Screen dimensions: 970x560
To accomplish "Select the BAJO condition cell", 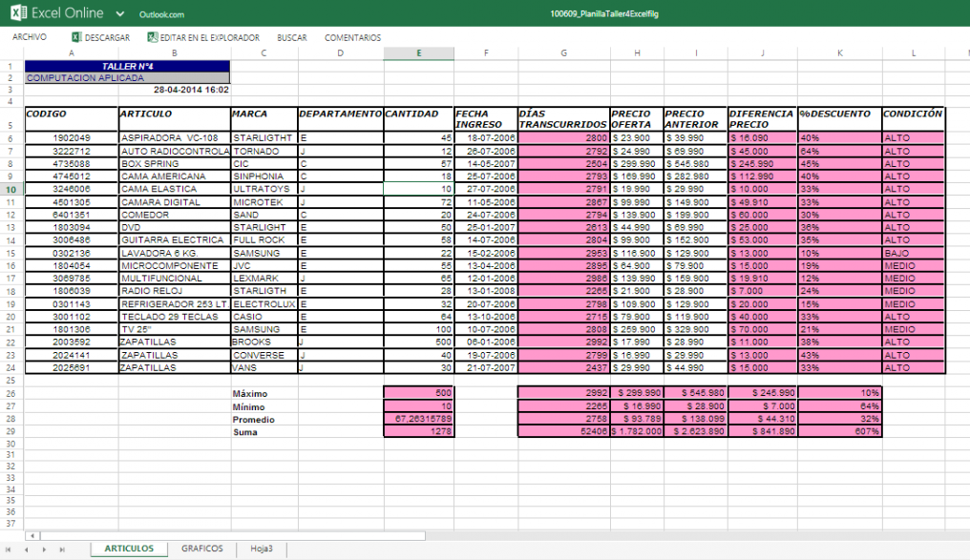I will 913,253.
